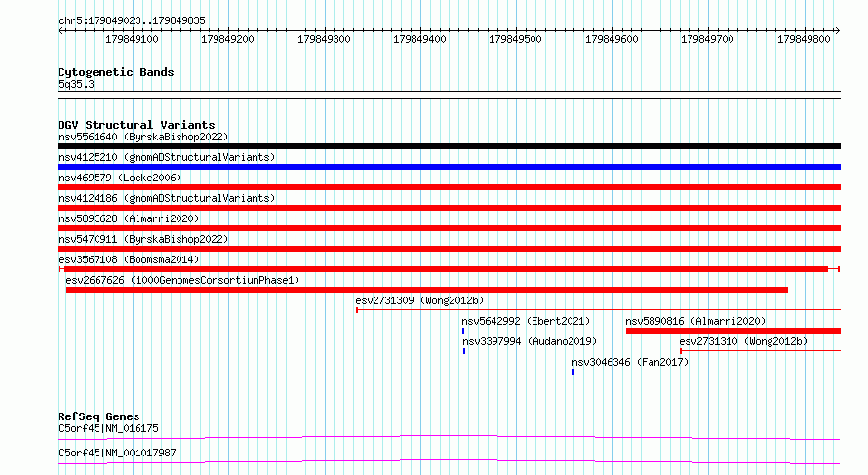Screen dimensions: 868x475
Task: Open the C5orf45|NM_016175 gene label
Action: coord(108,428)
